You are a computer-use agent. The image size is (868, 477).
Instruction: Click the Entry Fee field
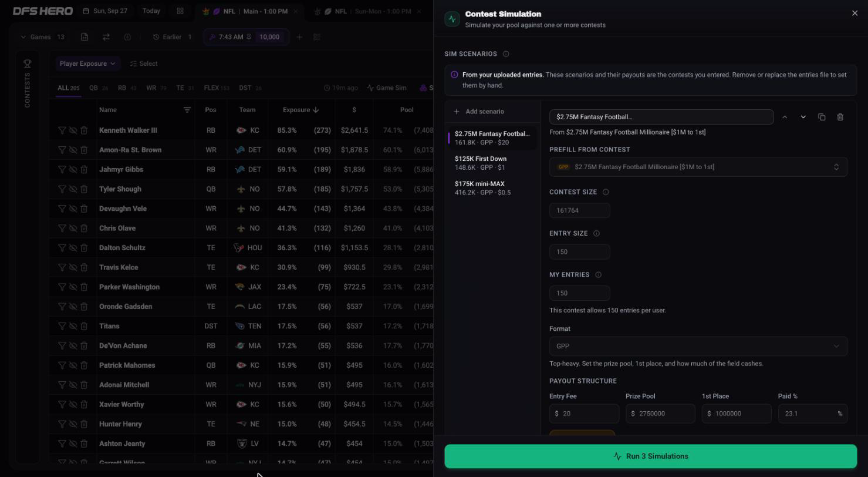(584, 414)
